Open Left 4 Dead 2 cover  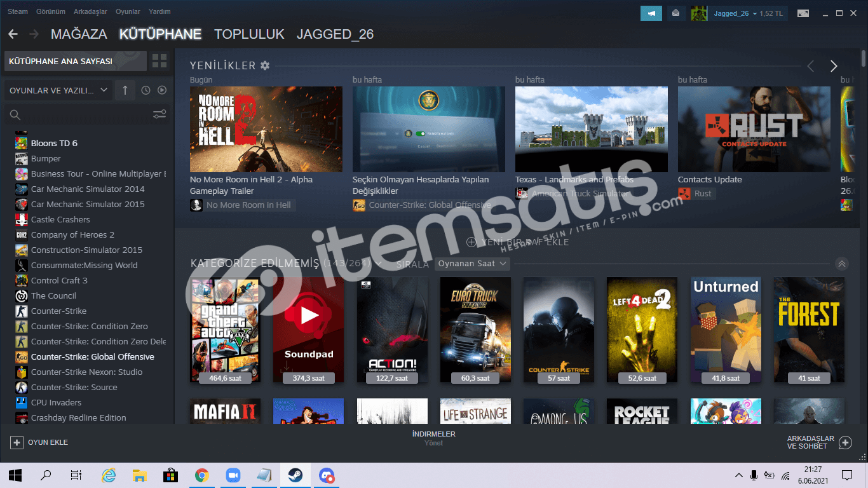[642, 330]
